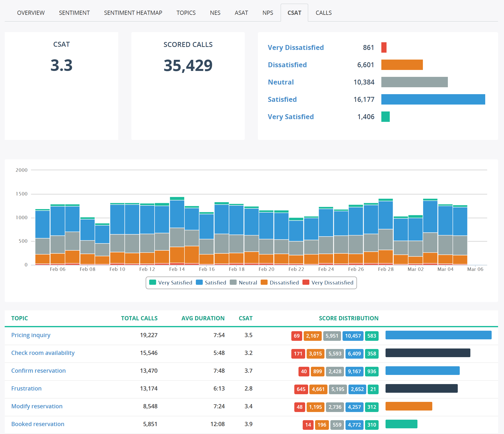Viewport: 504px width, 434px height.
Task: Click the Booked reservation topic
Action: click(38, 424)
